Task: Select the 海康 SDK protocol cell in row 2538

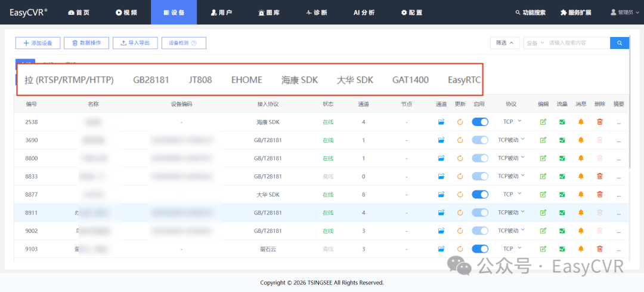Action: 268,122
